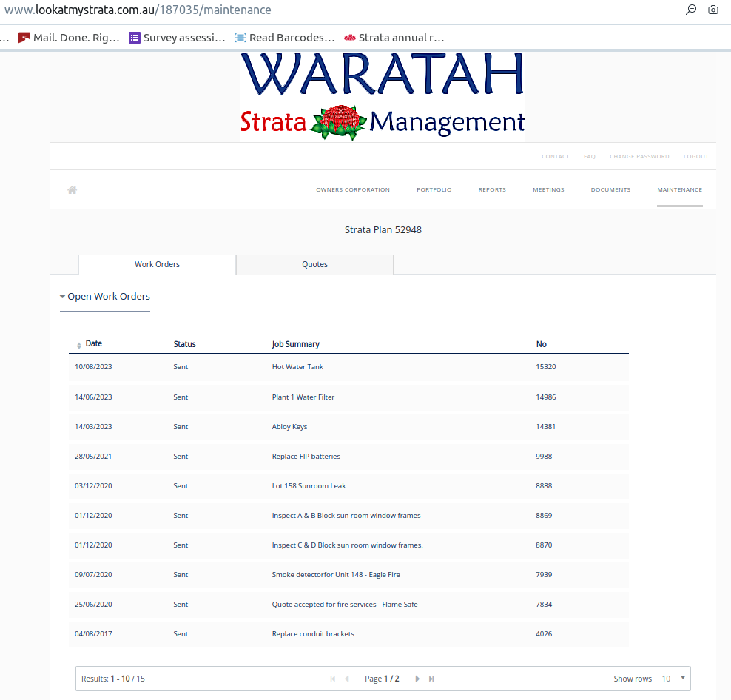Image resolution: width=731 pixels, height=700 pixels.
Task: Click the date 10/08/2023
Action: pos(93,367)
